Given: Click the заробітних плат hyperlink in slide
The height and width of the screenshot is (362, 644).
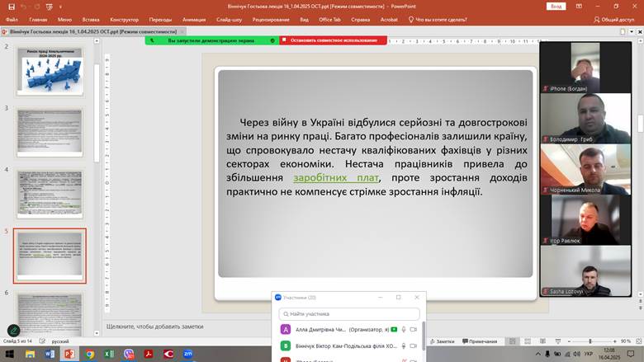Looking at the screenshot, I should point(335,177).
